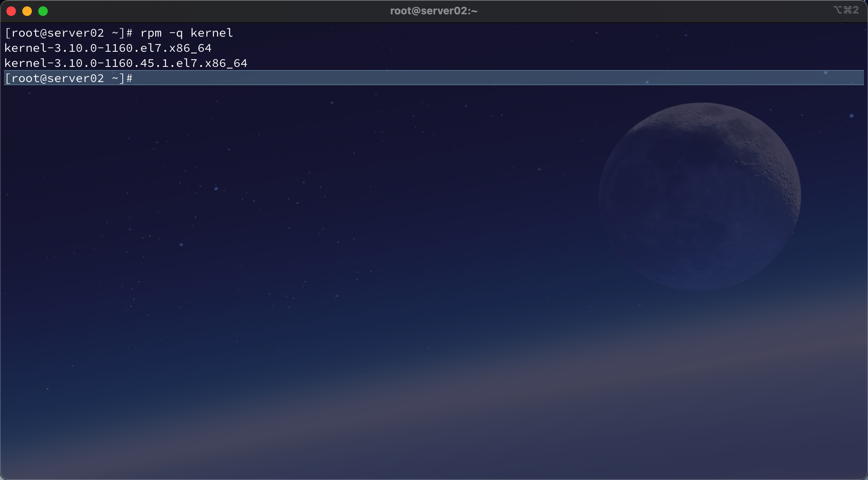
Task: Place cursor after the last prompt's # symbol
Action: pos(136,78)
